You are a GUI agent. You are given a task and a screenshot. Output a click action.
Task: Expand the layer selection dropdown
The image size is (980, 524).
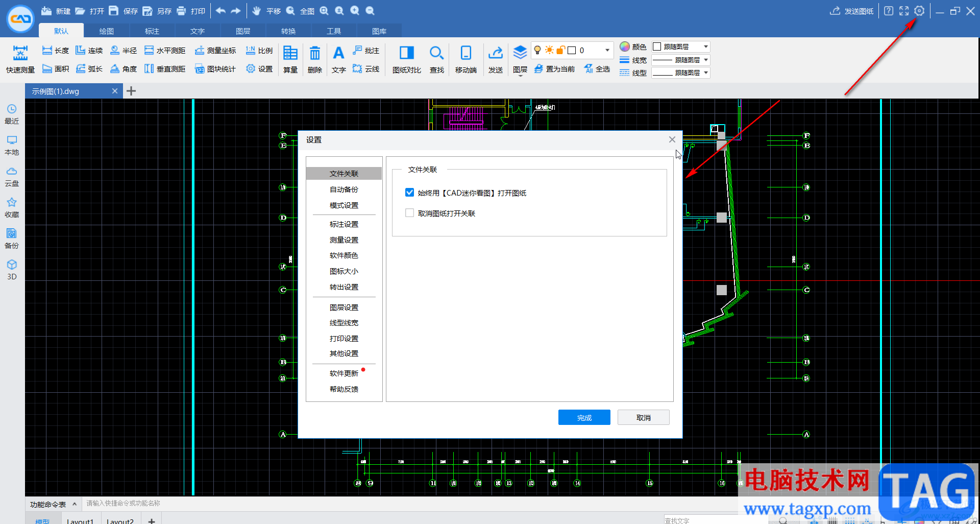(x=607, y=50)
